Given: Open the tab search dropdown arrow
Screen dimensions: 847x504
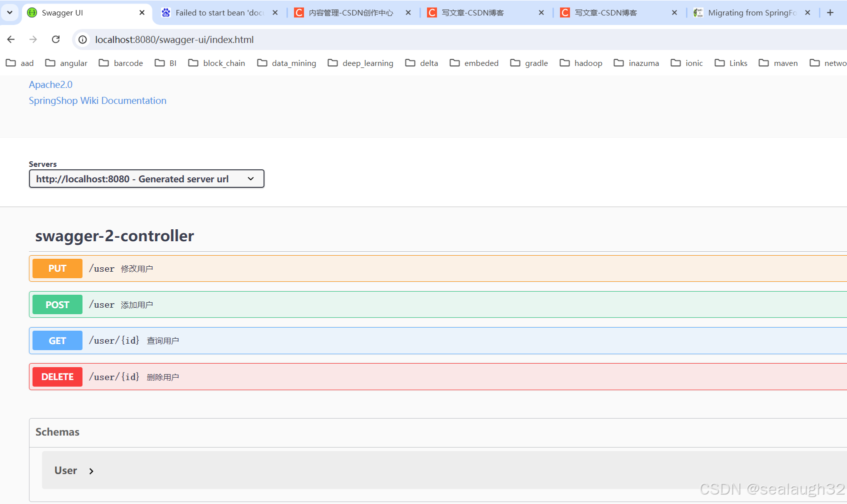Looking at the screenshot, I should (9, 12).
